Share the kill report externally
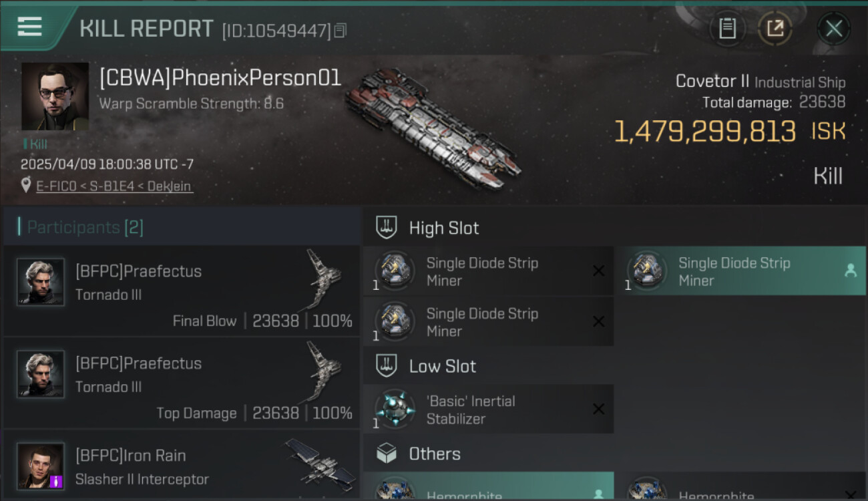 click(775, 28)
